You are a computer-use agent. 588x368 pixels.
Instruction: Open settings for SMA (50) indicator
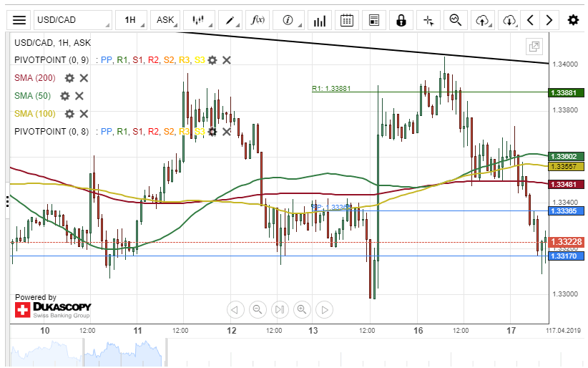(x=65, y=96)
